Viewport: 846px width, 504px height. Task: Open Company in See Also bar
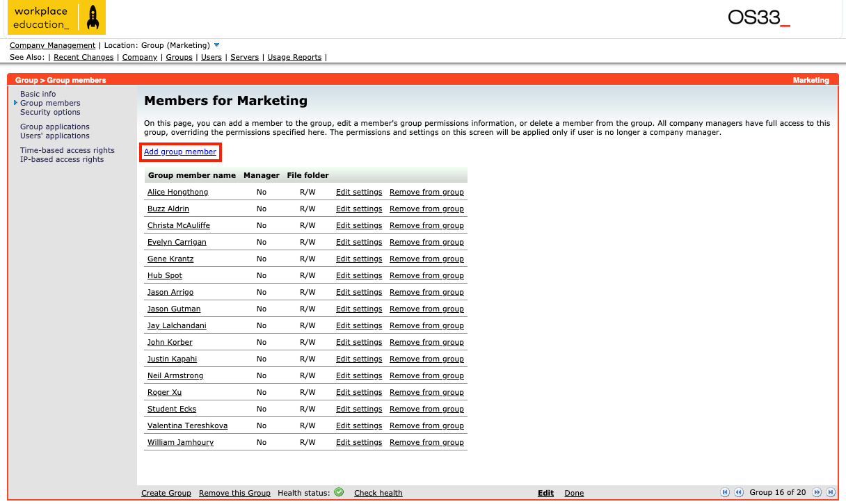click(x=140, y=57)
